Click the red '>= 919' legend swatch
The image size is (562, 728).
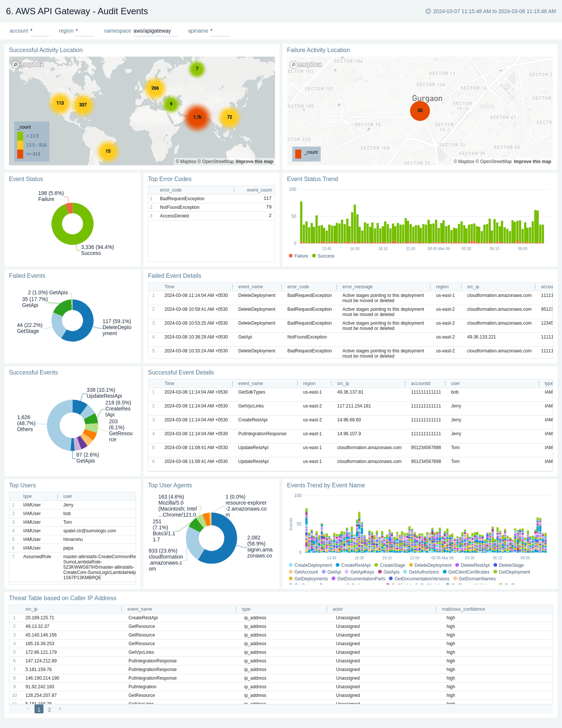tap(20, 154)
